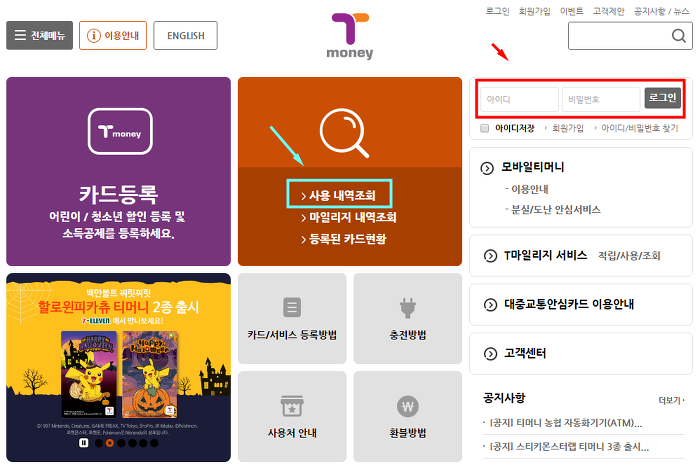The width and height of the screenshot is (700, 467).
Task: Click the 아이디 input field
Action: pos(519,99)
